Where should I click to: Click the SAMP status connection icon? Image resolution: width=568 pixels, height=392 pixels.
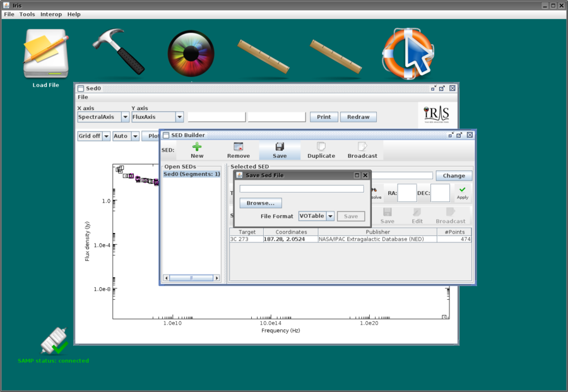click(x=54, y=341)
